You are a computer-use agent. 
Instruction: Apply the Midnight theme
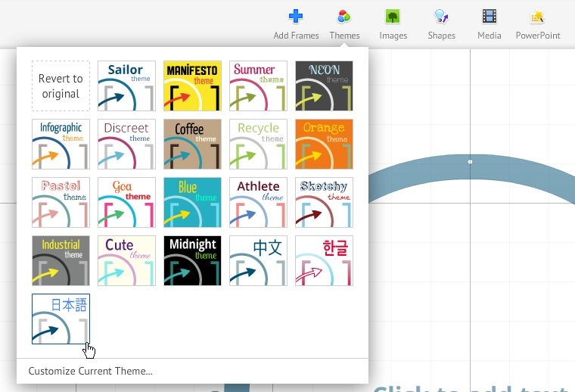coord(192,261)
